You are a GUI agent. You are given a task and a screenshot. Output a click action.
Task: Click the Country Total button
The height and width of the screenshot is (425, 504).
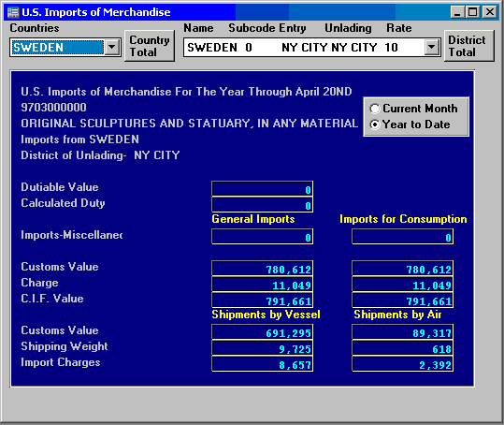click(150, 46)
